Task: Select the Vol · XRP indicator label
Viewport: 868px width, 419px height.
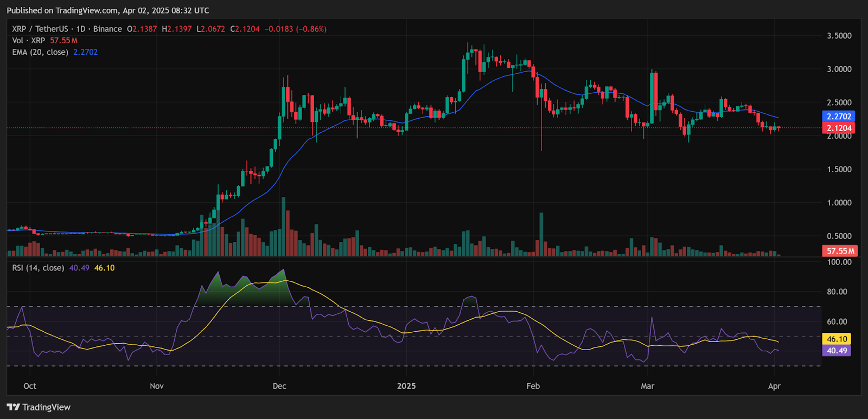Action: coord(29,41)
